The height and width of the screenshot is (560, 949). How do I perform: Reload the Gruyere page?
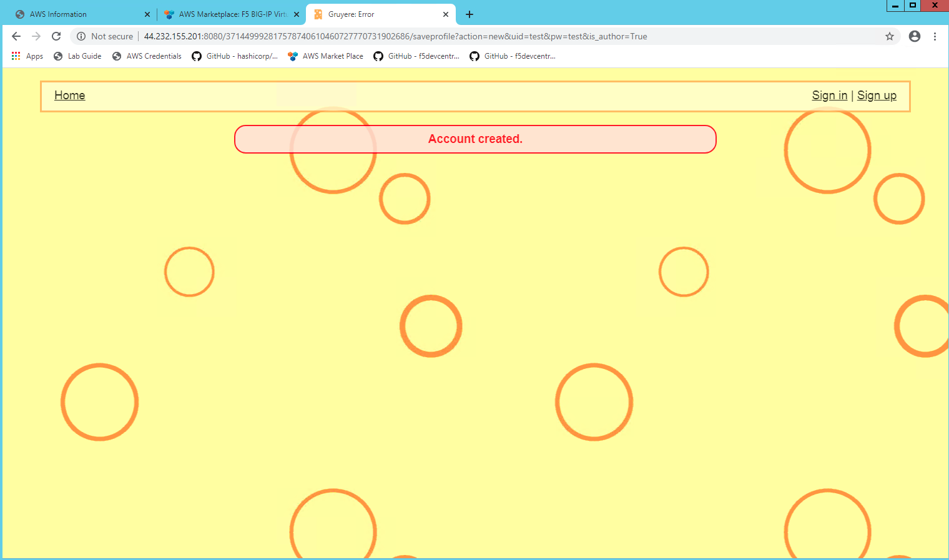(56, 36)
